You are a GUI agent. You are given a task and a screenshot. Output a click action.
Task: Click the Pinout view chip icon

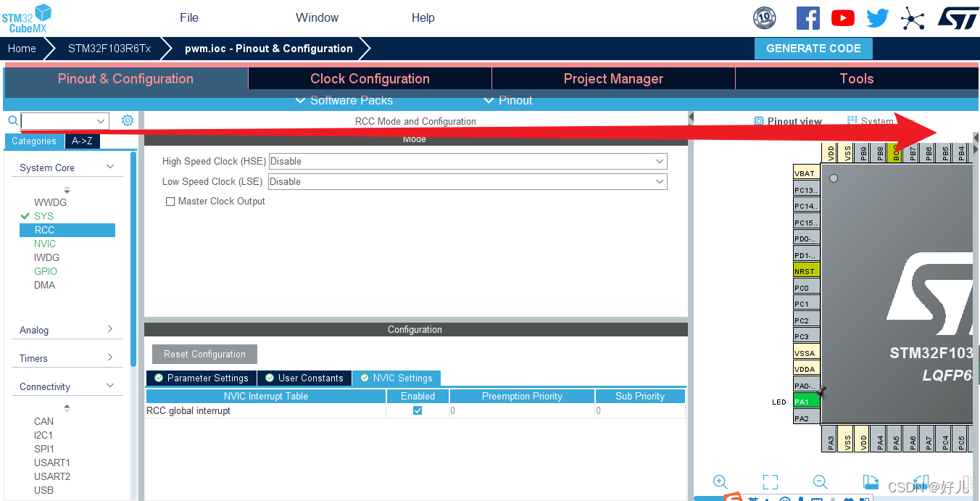click(759, 121)
